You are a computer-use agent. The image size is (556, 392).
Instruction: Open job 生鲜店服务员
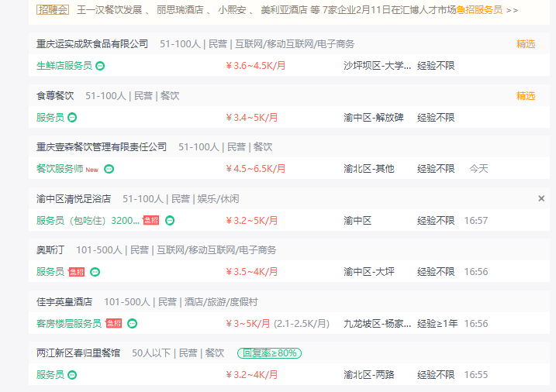pyautogui.click(x=64, y=66)
